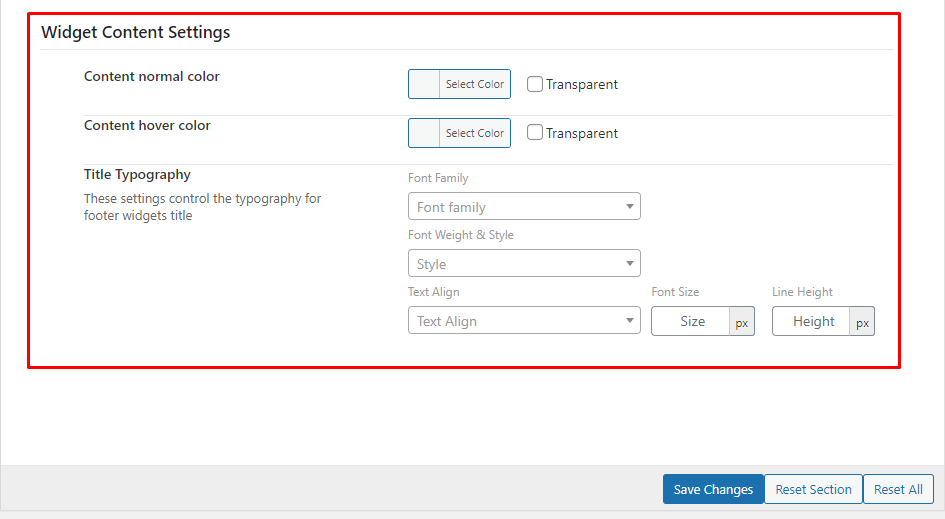Click the Content normal color label
Viewport: 945px width, 519px height.
[152, 76]
